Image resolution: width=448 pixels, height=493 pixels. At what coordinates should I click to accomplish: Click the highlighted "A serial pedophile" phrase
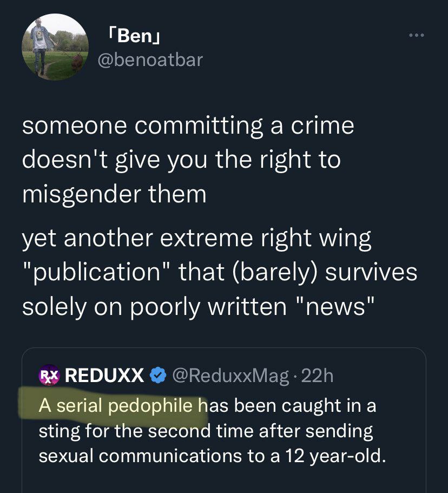[116, 405]
